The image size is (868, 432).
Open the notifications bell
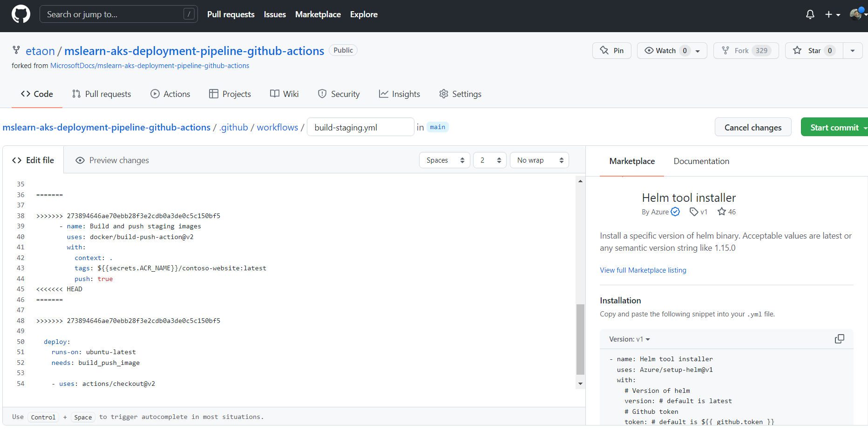tap(810, 14)
